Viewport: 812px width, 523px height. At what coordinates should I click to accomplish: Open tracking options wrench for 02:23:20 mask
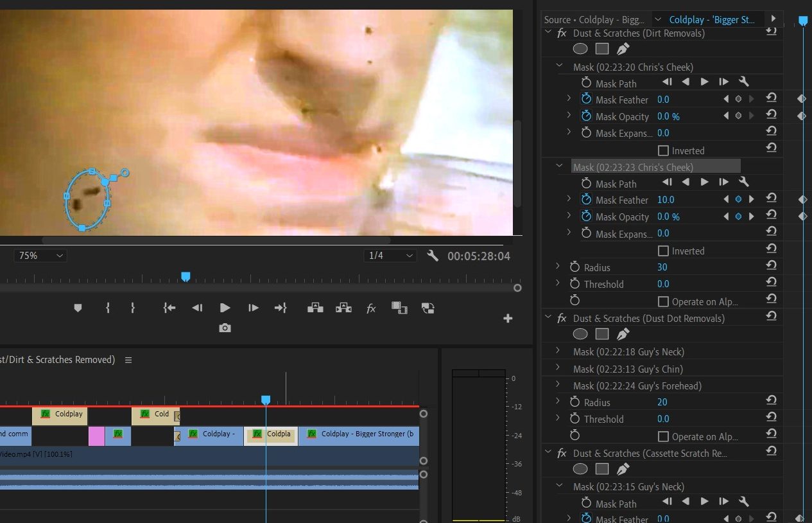(743, 82)
